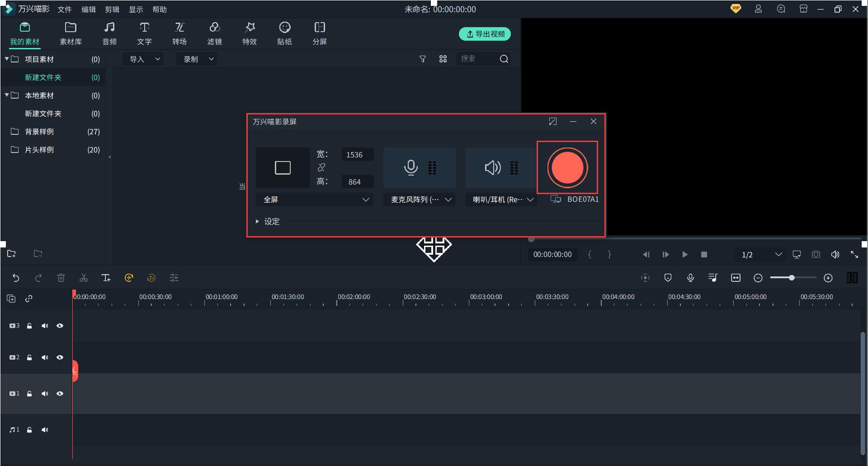Add a new folder in media panel

tap(11, 254)
